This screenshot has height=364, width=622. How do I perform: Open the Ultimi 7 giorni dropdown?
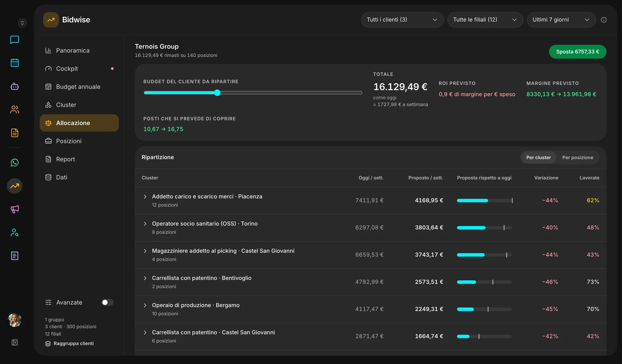click(561, 20)
